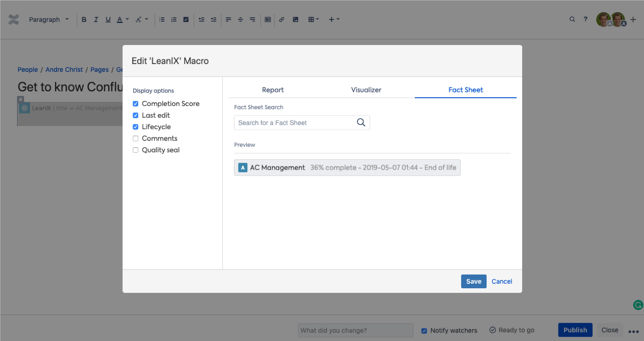This screenshot has height=341, width=644.
Task: Open the help question mark icon
Action: point(586,20)
